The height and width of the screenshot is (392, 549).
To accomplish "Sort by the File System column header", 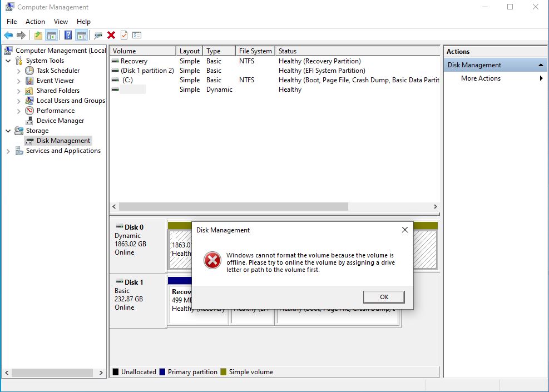I will point(255,51).
